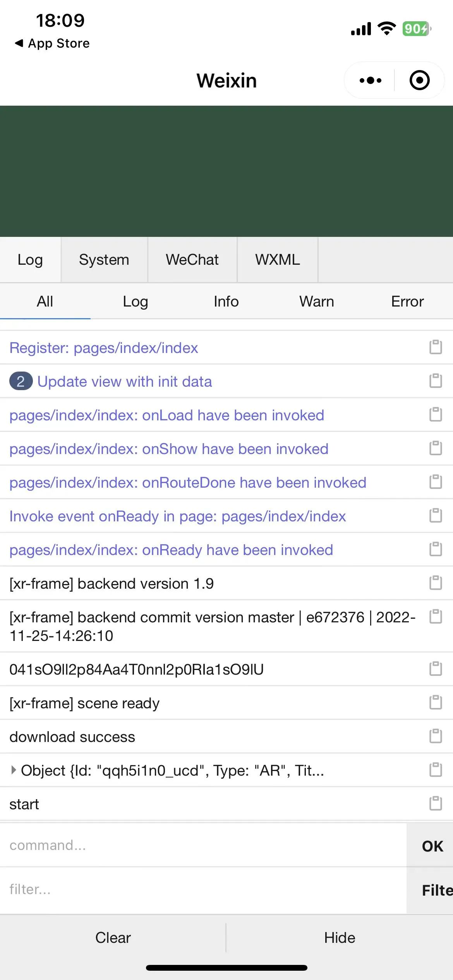Copy the onLoad invoked log line

[436, 415]
